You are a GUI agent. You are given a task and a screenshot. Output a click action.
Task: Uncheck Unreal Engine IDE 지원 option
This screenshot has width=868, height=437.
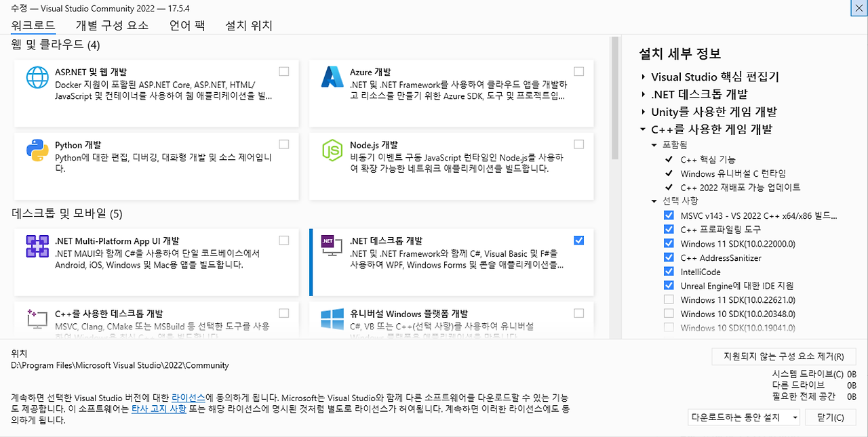tap(669, 286)
